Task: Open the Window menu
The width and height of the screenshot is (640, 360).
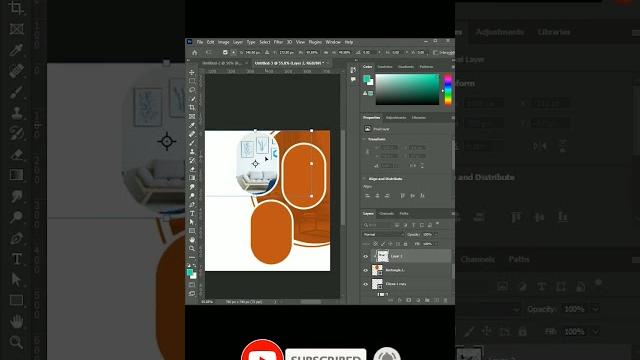Action: (333, 42)
